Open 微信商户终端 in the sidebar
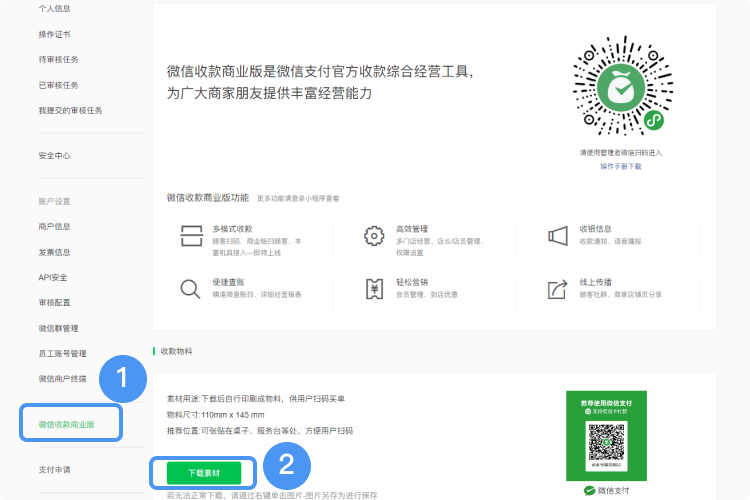The image size is (750, 500). (x=63, y=379)
